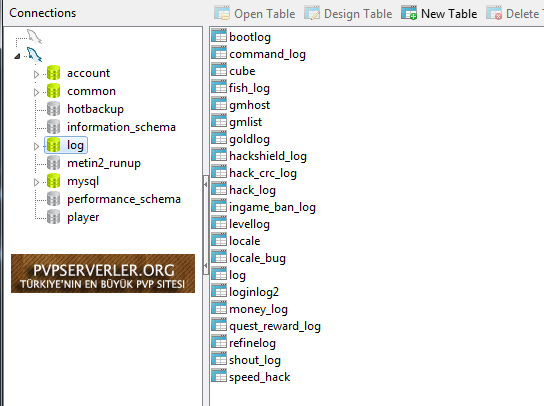This screenshot has height=406, width=544.
Task: Select the money_log table name
Action: (258, 309)
